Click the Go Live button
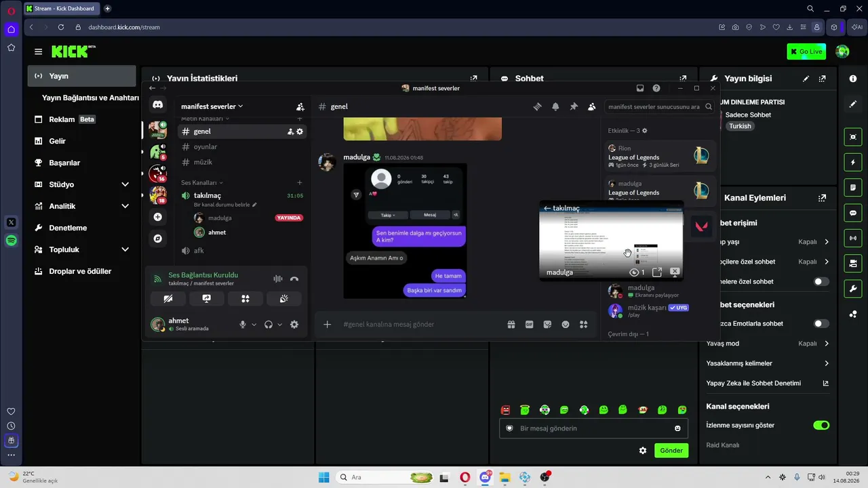 (806, 52)
